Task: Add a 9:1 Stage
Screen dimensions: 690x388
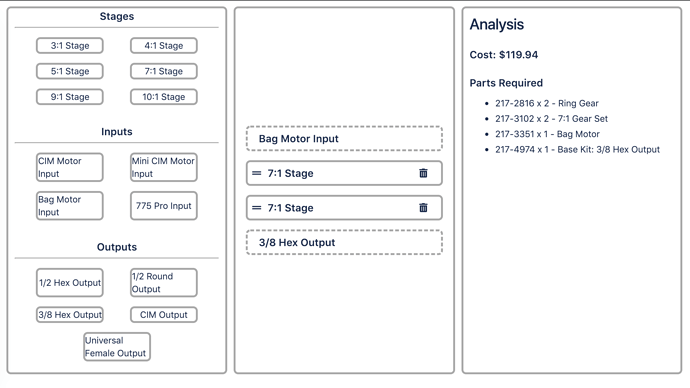Action: tap(70, 97)
